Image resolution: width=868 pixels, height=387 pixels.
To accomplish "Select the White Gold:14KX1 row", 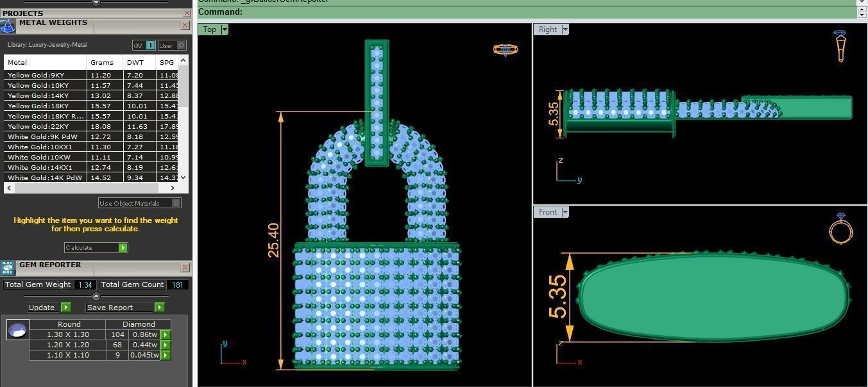I will click(x=91, y=167).
